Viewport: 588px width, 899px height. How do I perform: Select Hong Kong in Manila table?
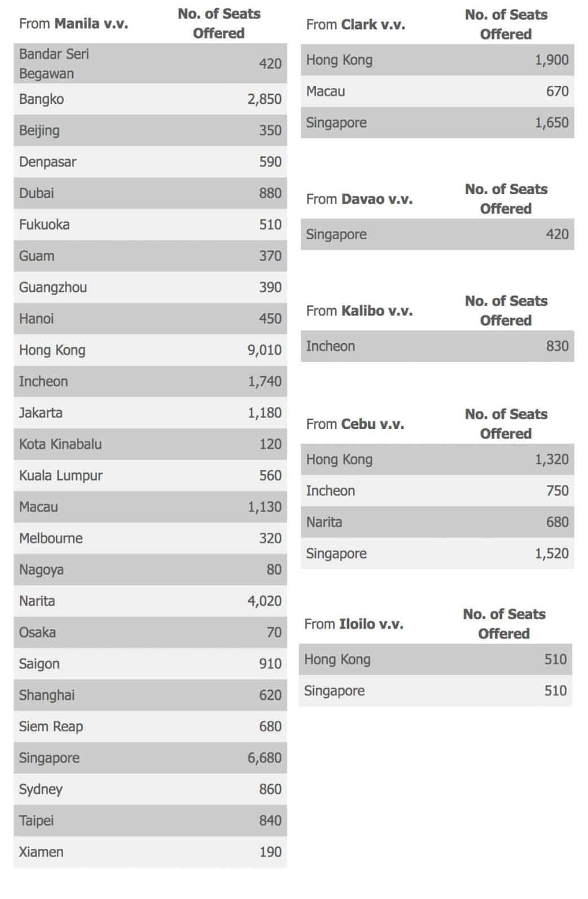tap(52, 350)
